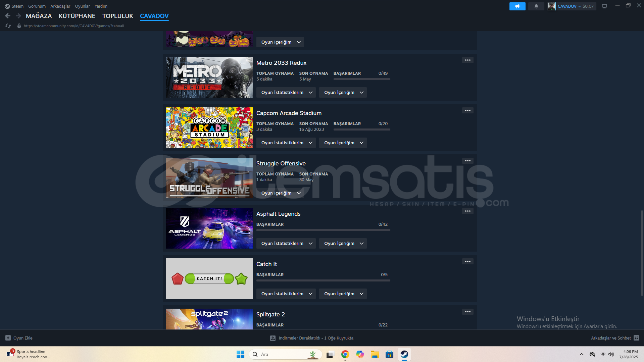Click the padlock icon beside the URL
Image resolution: width=644 pixels, height=362 pixels.
coord(19,26)
